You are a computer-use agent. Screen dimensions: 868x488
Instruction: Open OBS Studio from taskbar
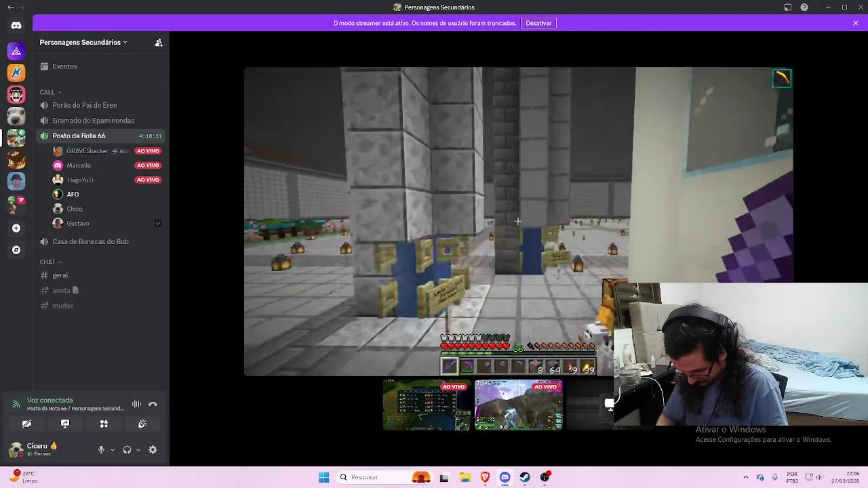545,477
